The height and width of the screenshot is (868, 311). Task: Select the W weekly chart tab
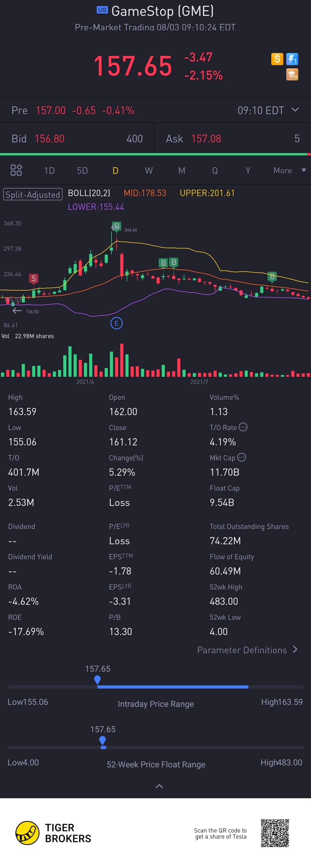(x=149, y=170)
